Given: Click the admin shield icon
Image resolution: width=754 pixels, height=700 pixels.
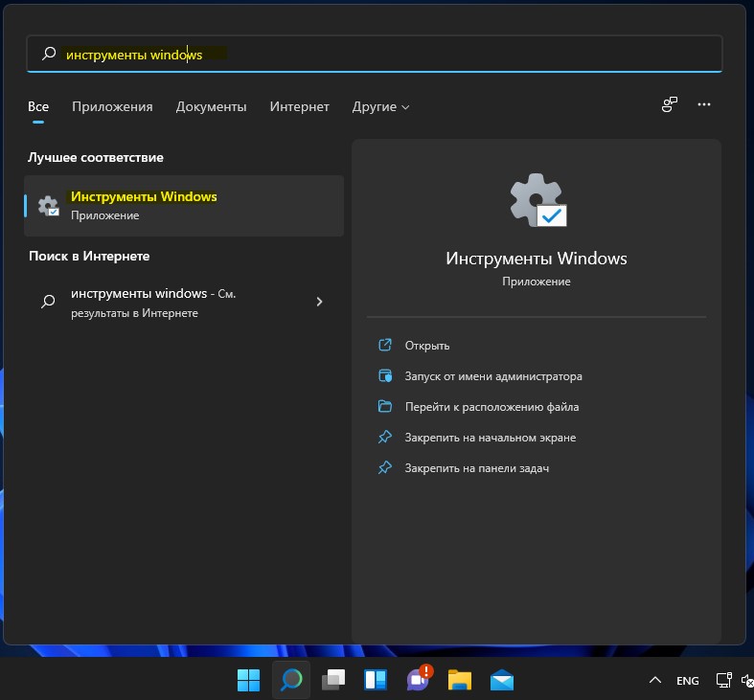Looking at the screenshot, I should [x=385, y=375].
